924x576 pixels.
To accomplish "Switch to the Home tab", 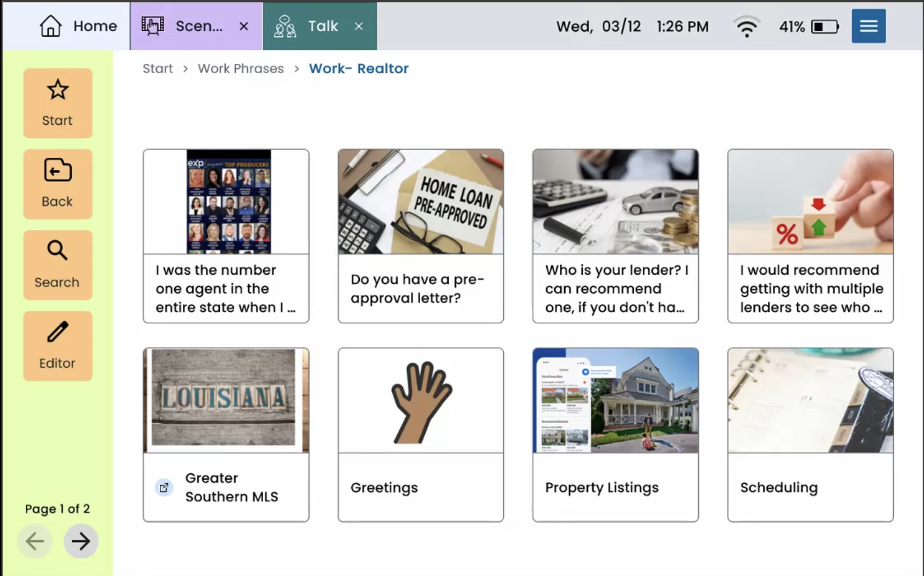I will [78, 26].
